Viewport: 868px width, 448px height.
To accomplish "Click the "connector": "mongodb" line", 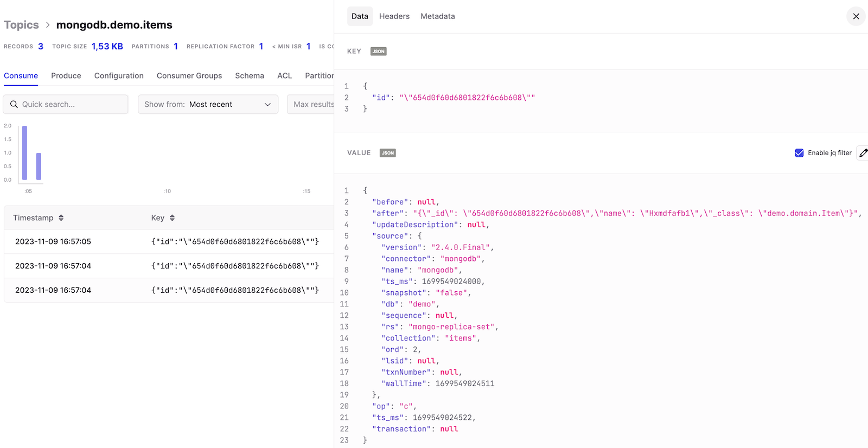I will (x=433, y=259).
